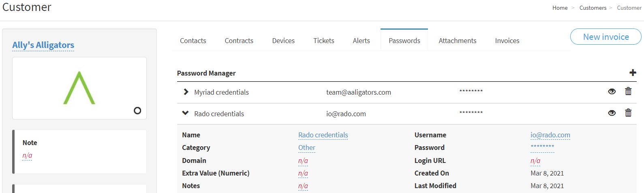Switch to the Contacts tab
Viewport: 644px width, 193px height.
(193, 41)
